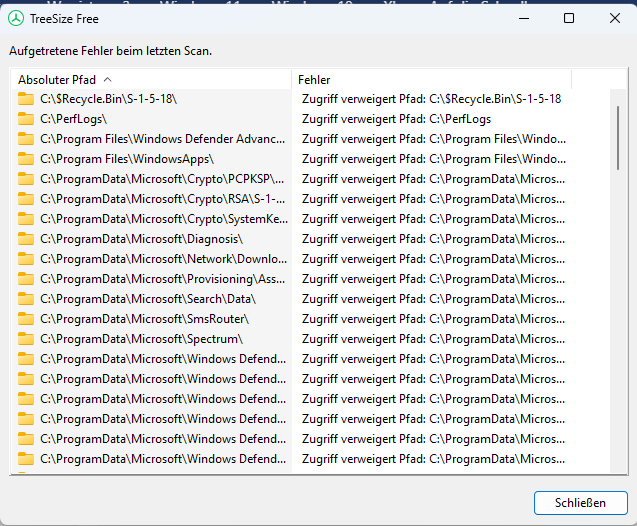Click folder icon of the $Recycle.Bin row
Screen dimensions: 637x526
[x=26, y=99]
